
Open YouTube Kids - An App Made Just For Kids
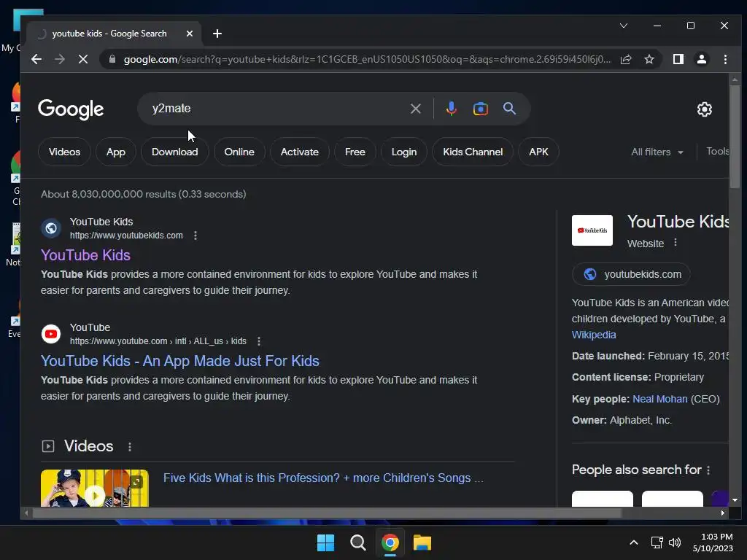click(179, 361)
